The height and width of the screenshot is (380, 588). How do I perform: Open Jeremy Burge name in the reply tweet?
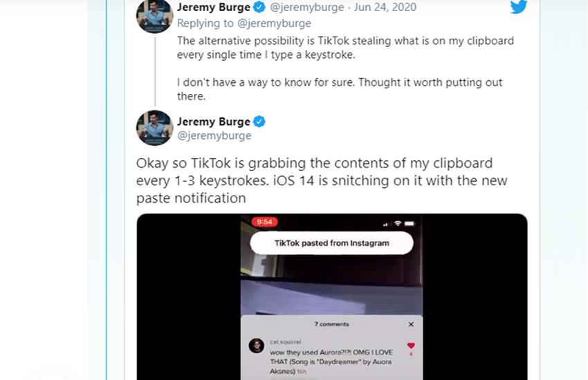point(214,8)
